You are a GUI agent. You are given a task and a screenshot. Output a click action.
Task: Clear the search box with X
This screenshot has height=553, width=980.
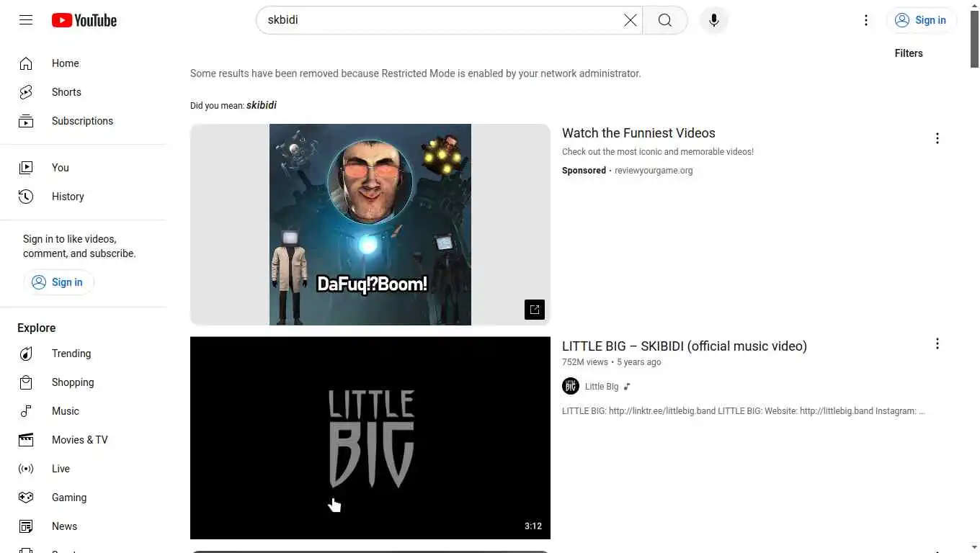pos(631,20)
